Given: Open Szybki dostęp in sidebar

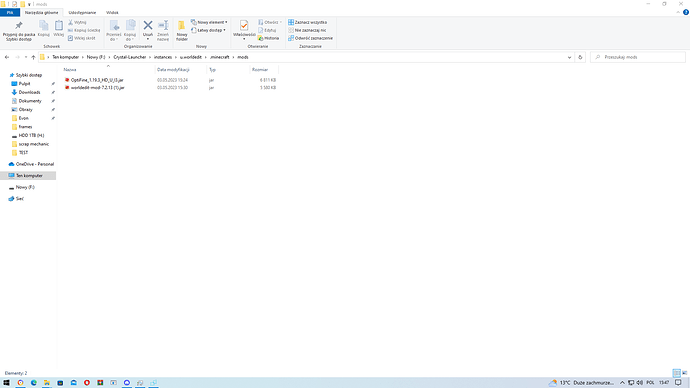Looking at the screenshot, I should (x=29, y=75).
